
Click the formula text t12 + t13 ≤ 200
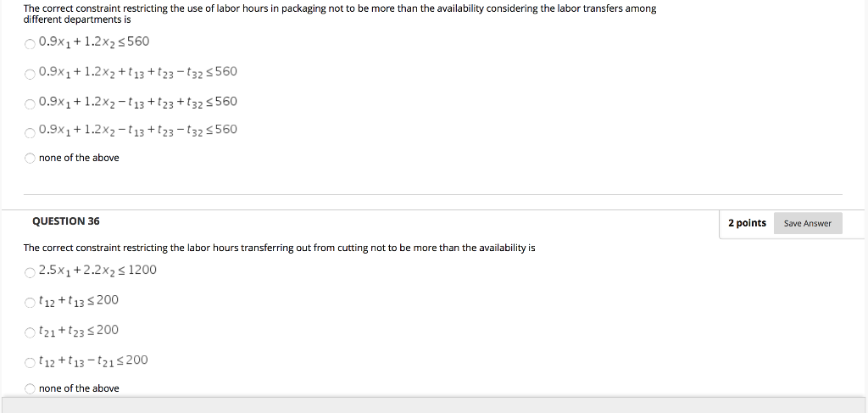coord(79,300)
